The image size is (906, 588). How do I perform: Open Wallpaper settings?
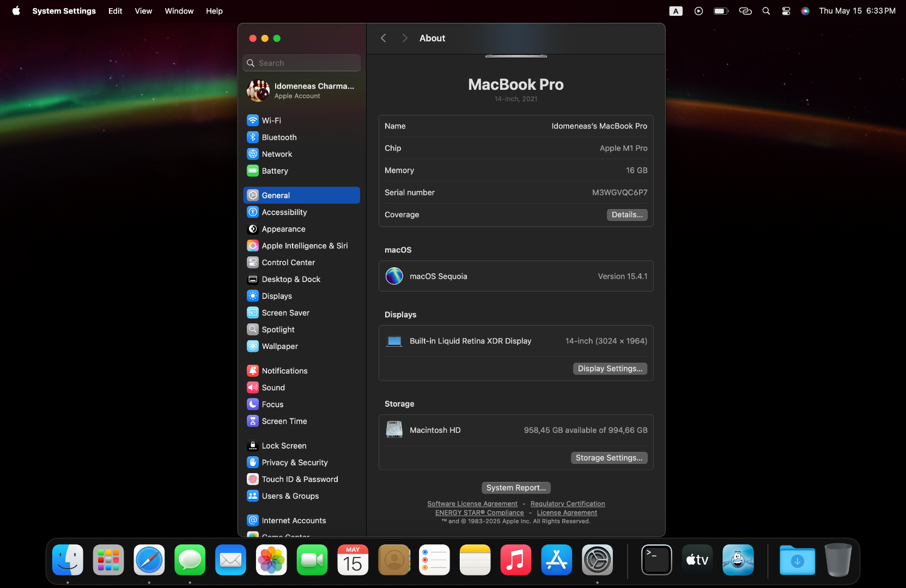(x=301, y=346)
